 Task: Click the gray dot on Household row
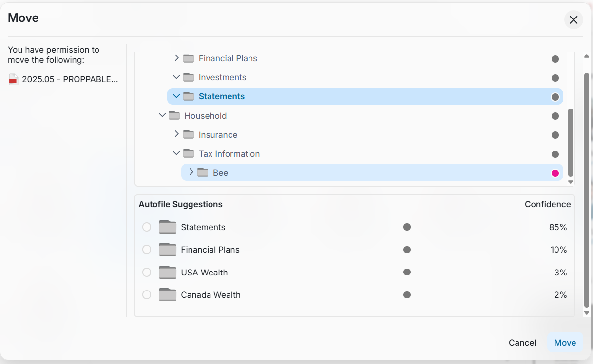[x=555, y=116]
